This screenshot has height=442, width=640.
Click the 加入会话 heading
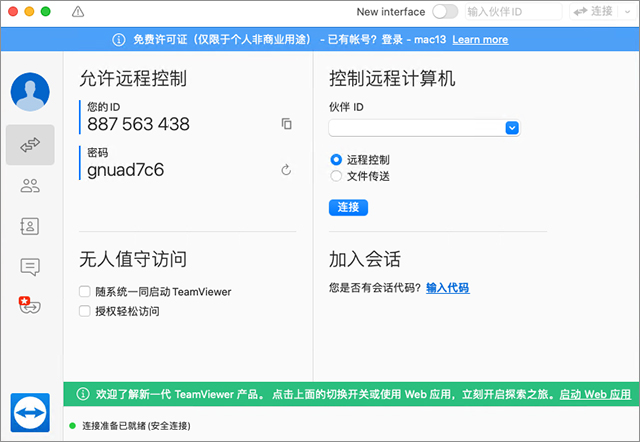pos(365,259)
